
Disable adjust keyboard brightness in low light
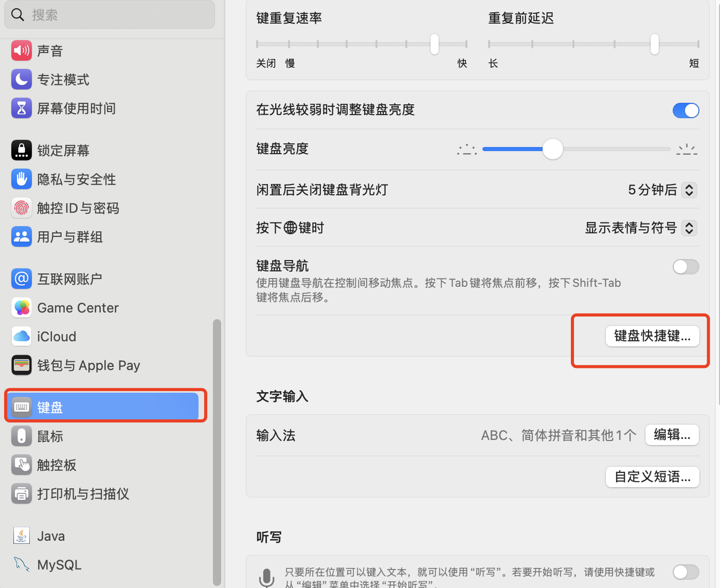click(x=686, y=110)
